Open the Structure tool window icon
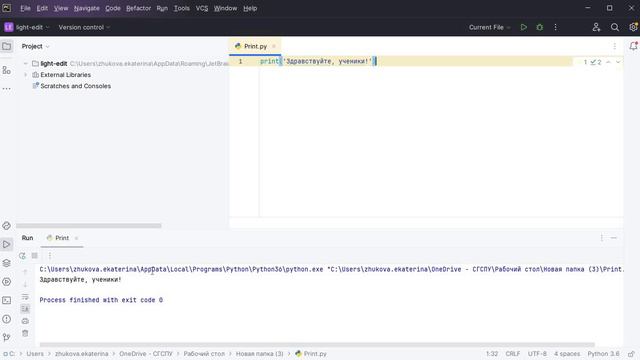Viewport: 640px width, 360px height. click(x=7, y=70)
